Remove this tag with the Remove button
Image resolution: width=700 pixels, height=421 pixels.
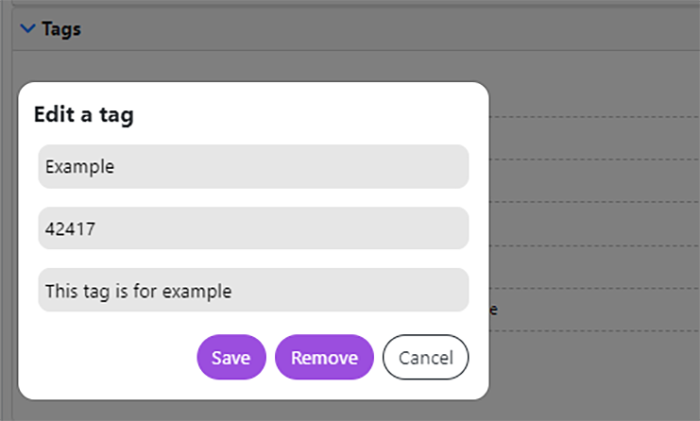(324, 358)
